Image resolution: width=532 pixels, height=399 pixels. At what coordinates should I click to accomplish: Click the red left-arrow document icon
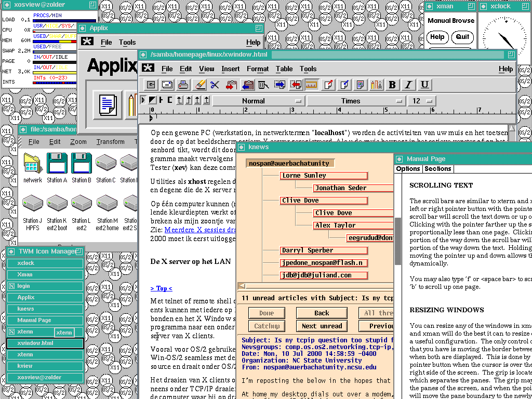click(x=296, y=85)
